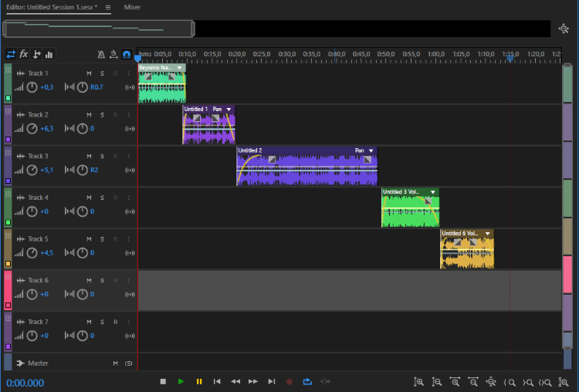Open the Untitled 3 clip Volume dropdown
Screen dimensions: 579x392
click(x=433, y=192)
